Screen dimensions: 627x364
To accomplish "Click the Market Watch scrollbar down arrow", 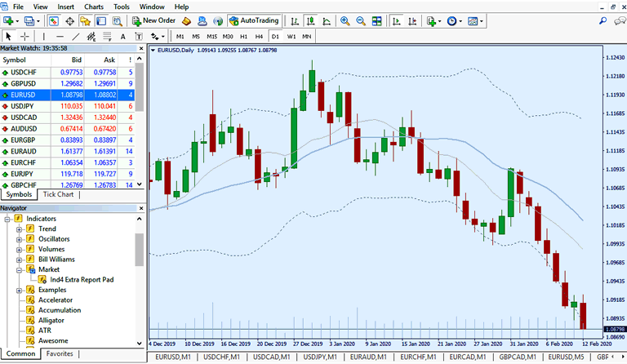I will [140, 184].
